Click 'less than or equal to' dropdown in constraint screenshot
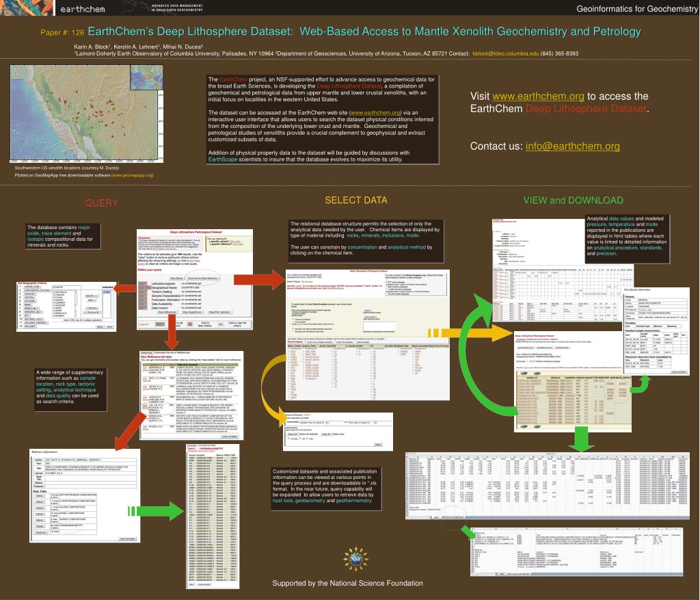 pos(362,422)
